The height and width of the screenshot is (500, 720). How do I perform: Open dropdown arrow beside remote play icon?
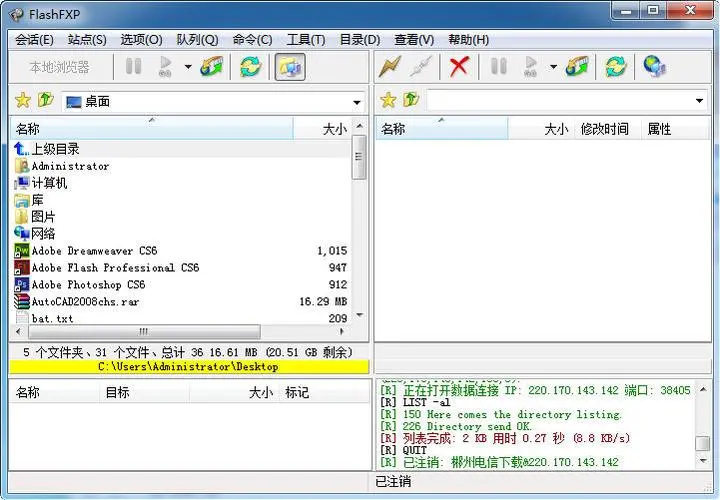point(553,67)
